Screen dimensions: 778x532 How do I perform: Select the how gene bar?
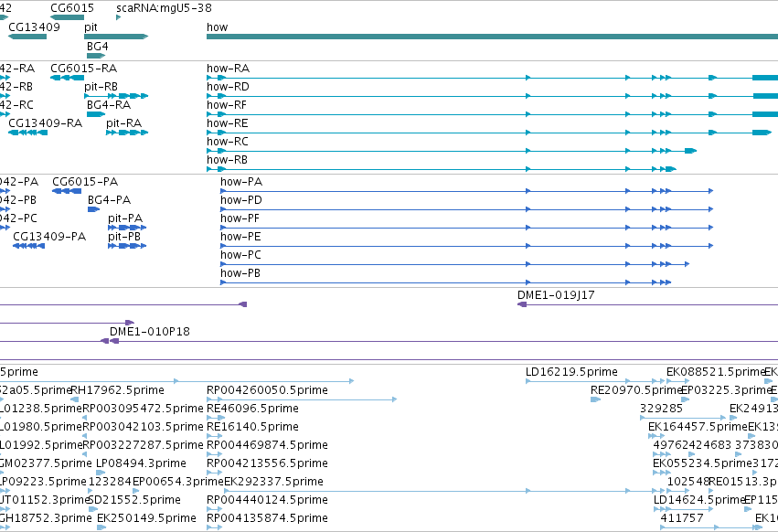(x=492, y=37)
